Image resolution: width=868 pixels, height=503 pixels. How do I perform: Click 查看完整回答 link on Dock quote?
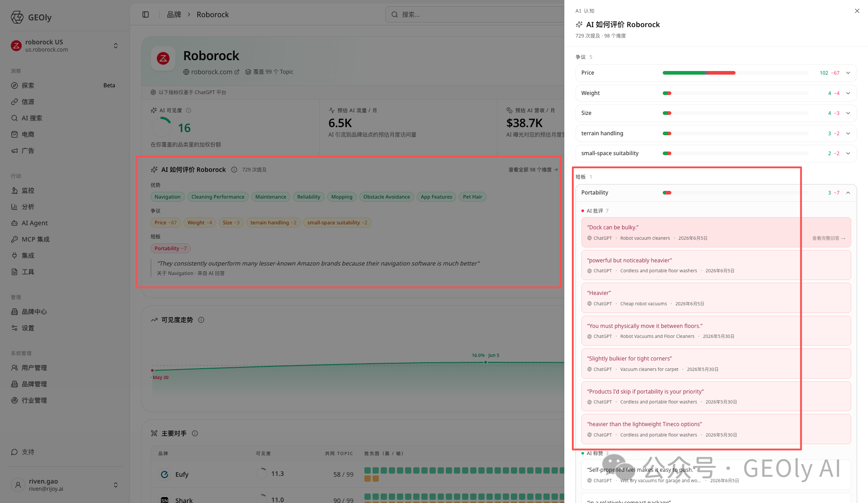(829, 238)
